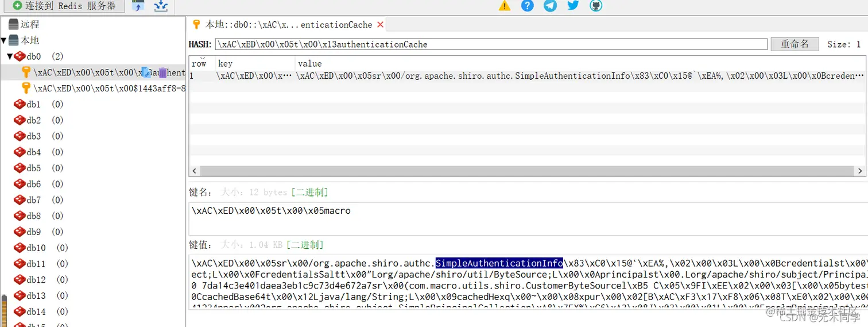The image size is (868, 327).
Task: Click the db9 red database icon
Action: 20,232
